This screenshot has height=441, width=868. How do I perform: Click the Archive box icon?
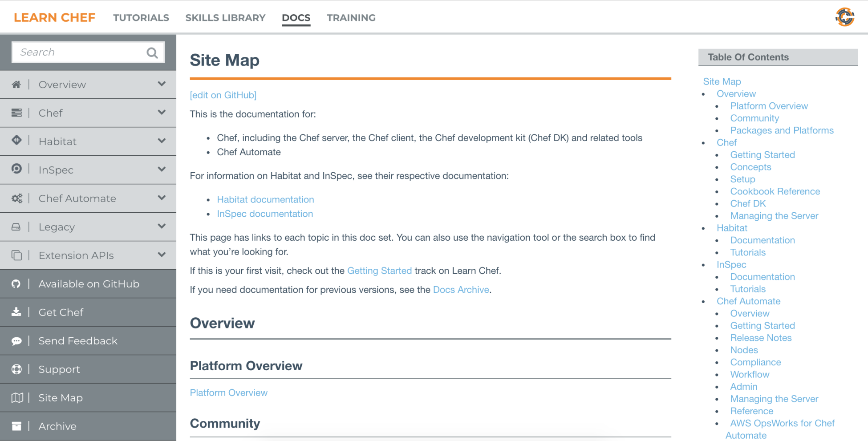coord(16,426)
